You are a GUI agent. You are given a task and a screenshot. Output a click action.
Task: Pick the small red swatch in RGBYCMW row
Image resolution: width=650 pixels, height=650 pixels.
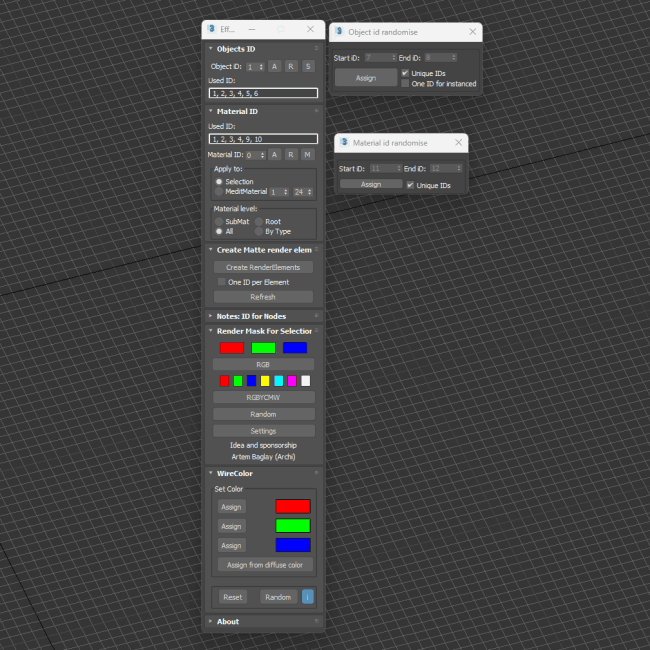tap(224, 381)
